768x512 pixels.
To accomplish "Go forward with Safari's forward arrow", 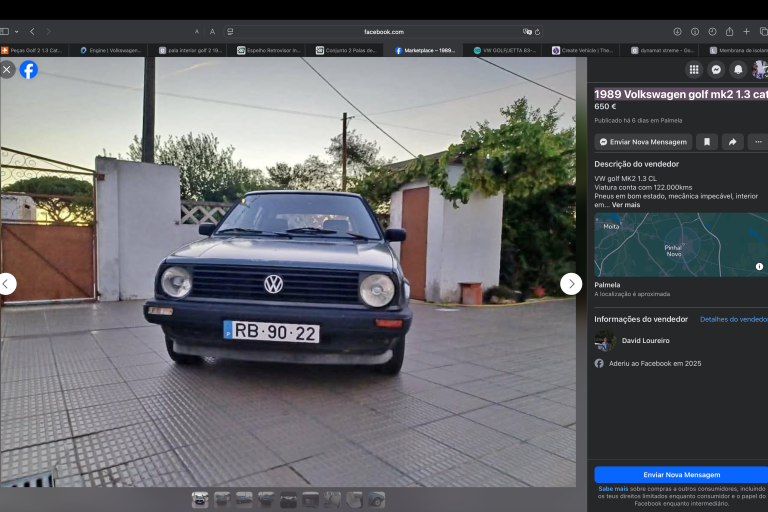I will point(48,31).
